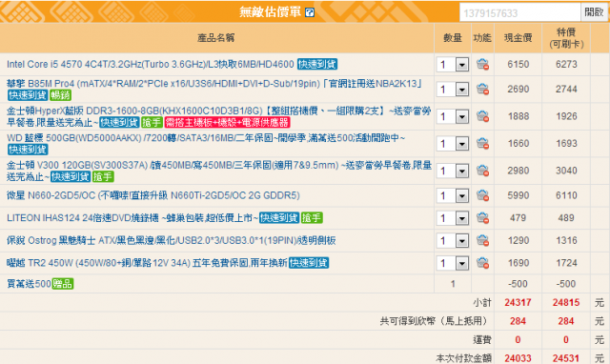Image resolution: width=610 pixels, height=364 pixels.
Task: Click the estimate number input field
Action: (x=519, y=12)
